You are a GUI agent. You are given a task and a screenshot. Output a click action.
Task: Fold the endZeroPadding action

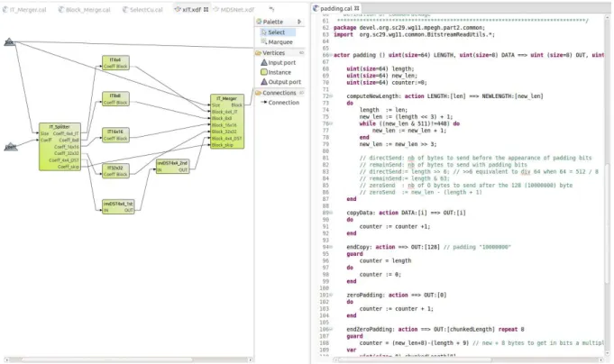tap(331, 330)
